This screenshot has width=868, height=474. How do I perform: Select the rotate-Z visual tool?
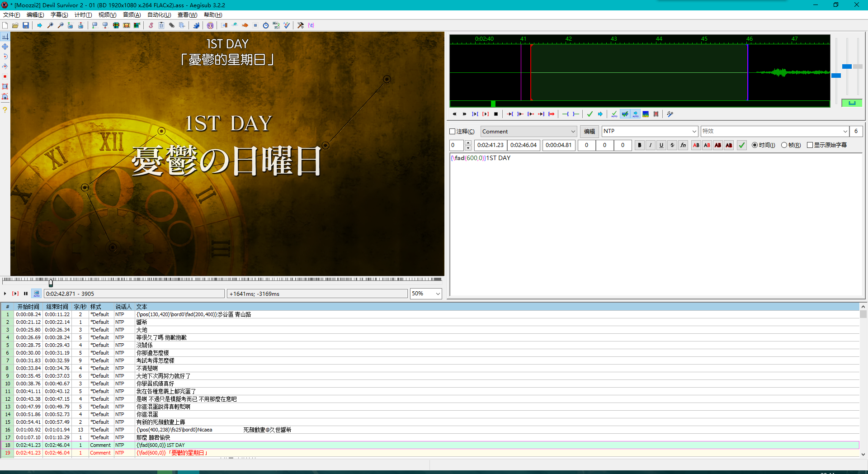tap(5, 57)
